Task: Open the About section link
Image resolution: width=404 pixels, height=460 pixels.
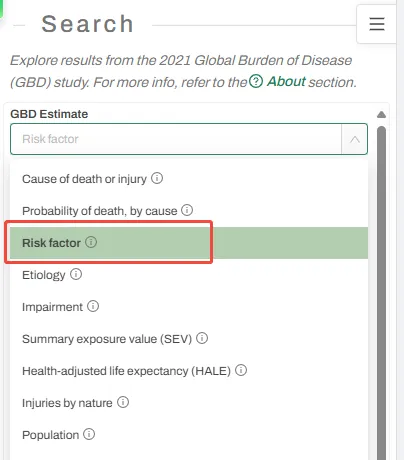Action: coord(286,82)
